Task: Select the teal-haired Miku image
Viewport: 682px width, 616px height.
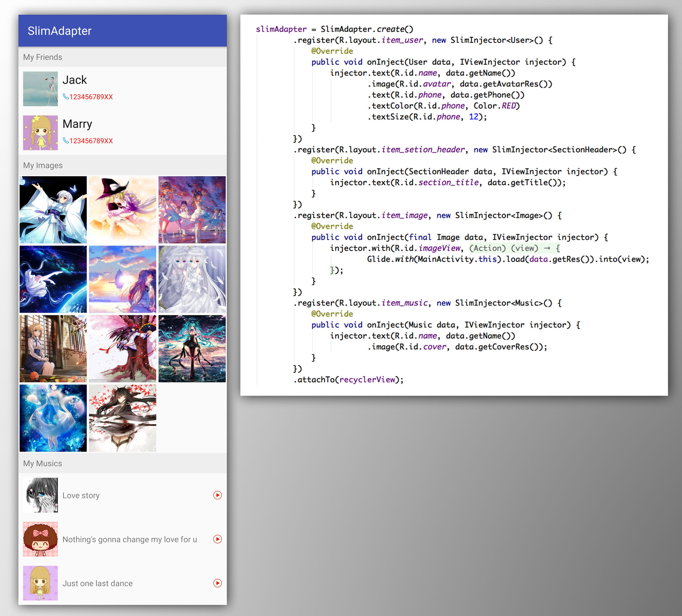Action: tap(192, 349)
